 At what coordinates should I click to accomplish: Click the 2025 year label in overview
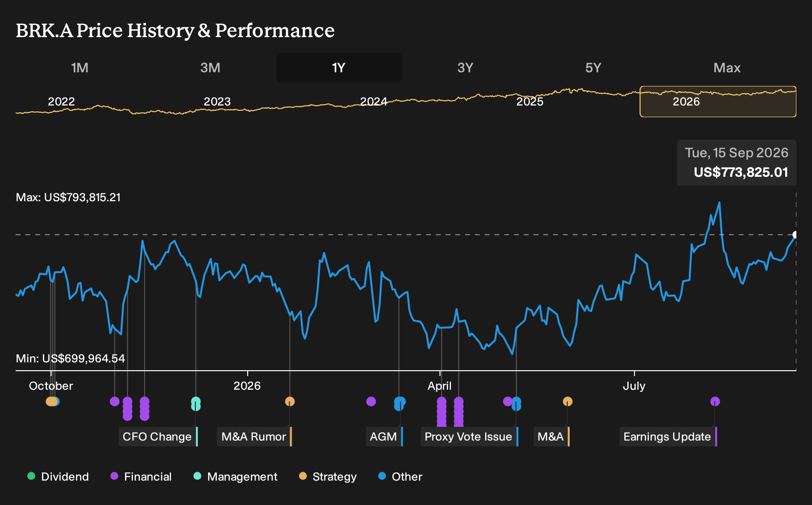[530, 102]
